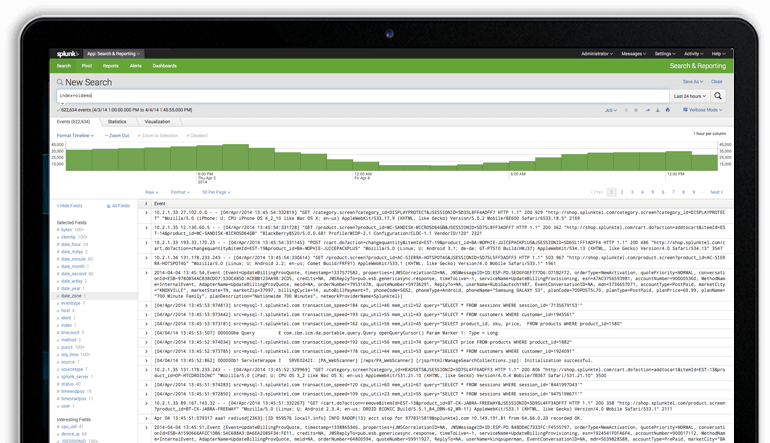Open App: Search & Reporting dropdown

click(113, 54)
